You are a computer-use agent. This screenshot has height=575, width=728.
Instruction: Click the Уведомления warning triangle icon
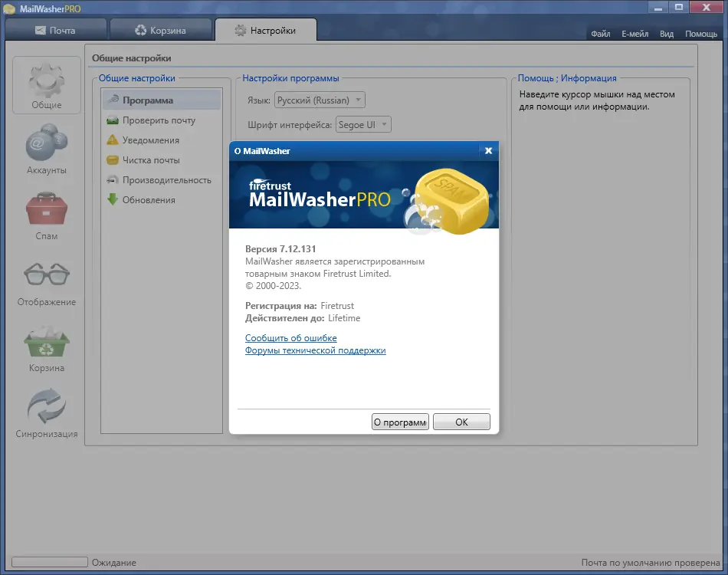(x=113, y=140)
